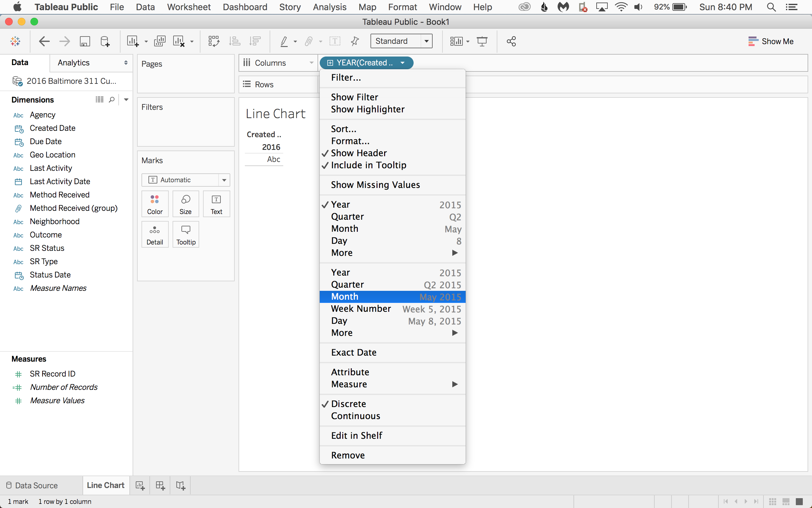812x508 pixels.
Task: Click Sort... in the context menu
Action: (393, 129)
